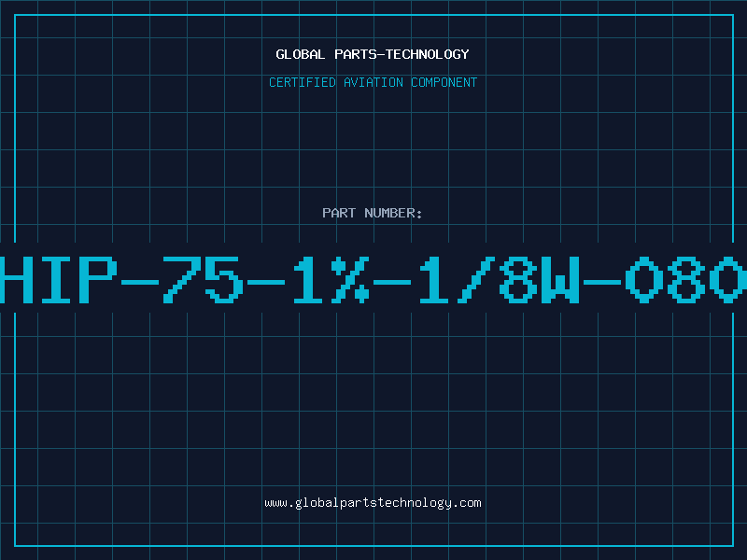Screen dimensions: 747x560
Task: Open the www.globalpartstechnology.com link
Action: [373, 503]
